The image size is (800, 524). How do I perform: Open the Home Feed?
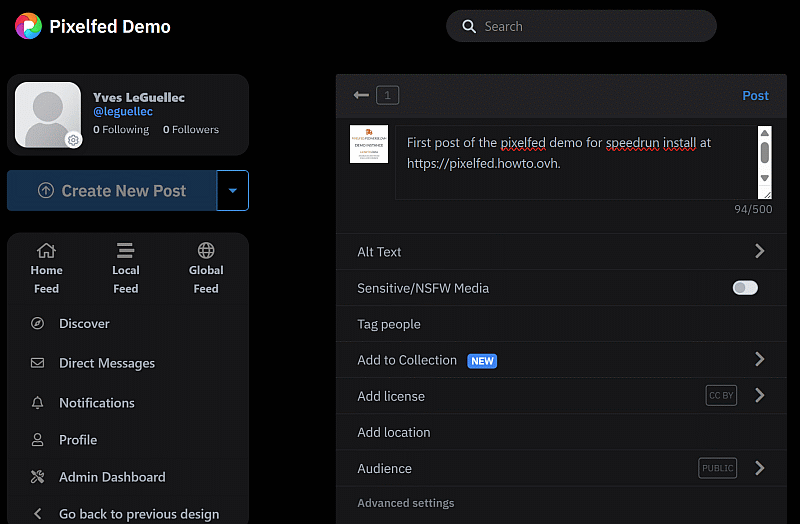coord(46,268)
